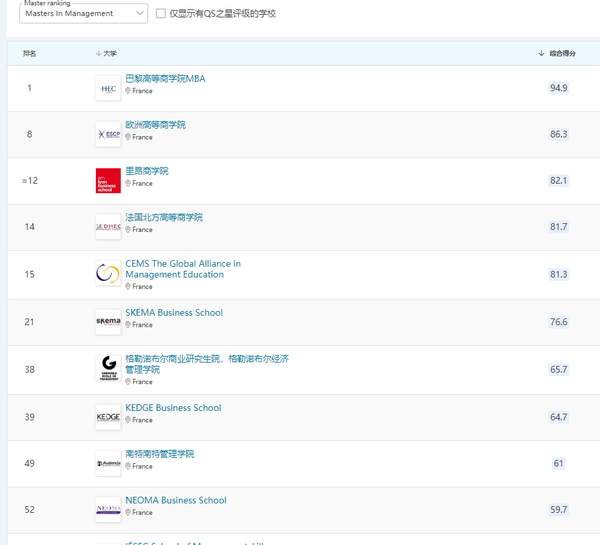Click the location pin icon under CEMS
Image resolution: width=600 pixels, height=545 pixels.
[128, 287]
